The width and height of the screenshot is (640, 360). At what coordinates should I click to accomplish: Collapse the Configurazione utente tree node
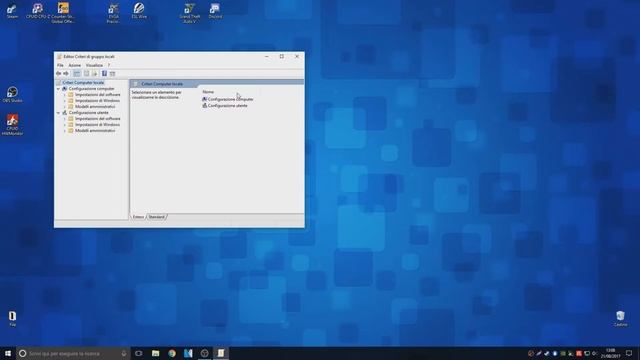tap(58, 113)
